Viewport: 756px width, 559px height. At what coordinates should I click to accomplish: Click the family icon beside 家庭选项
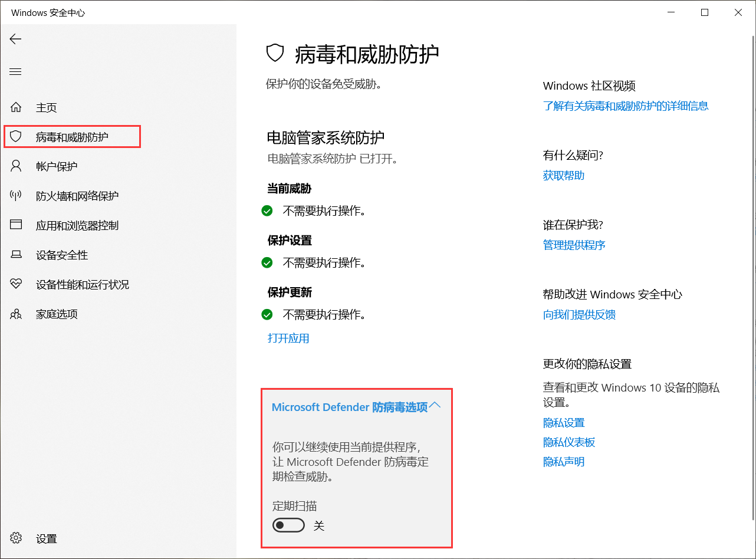pyautogui.click(x=16, y=314)
